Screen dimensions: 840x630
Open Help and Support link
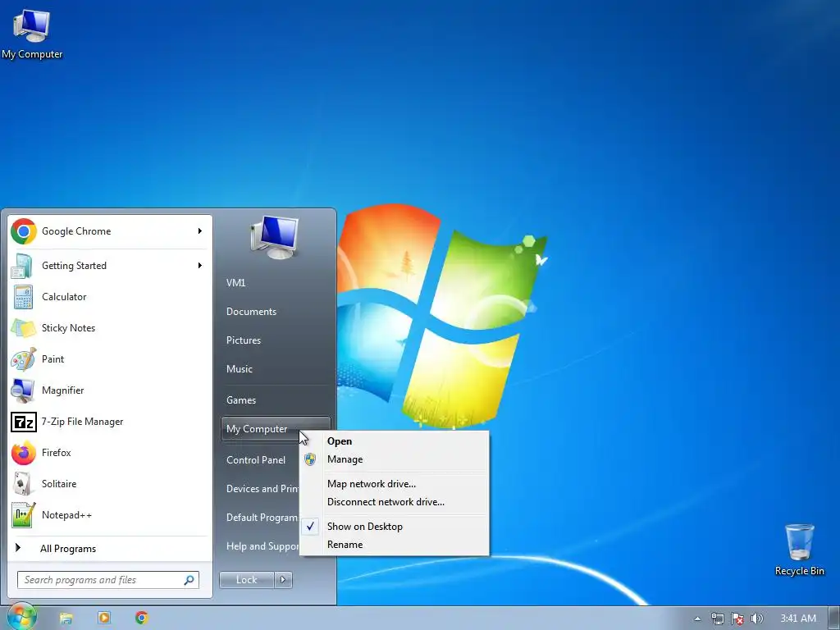(262, 546)
